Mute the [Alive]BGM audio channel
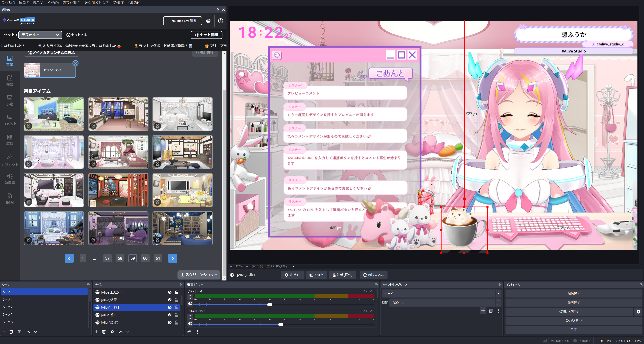The image size is (644, 344). (x=190, y=304)
